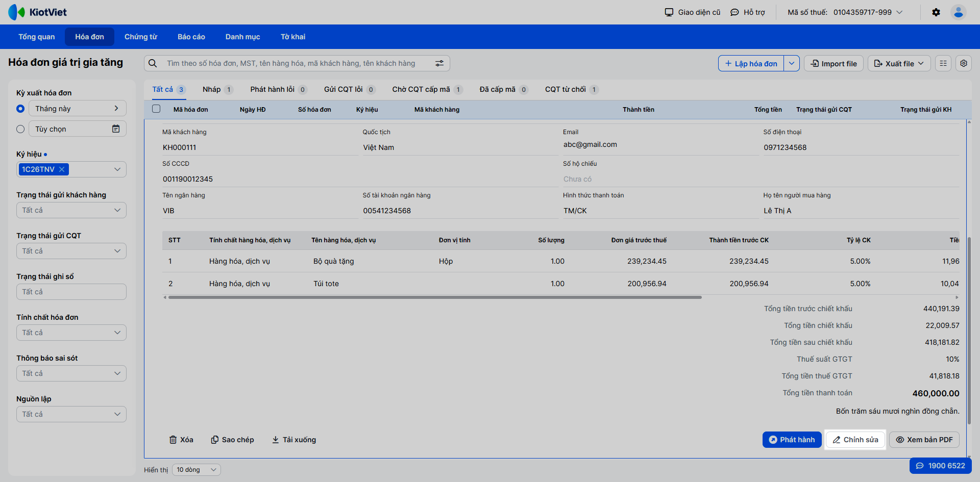Screen dimensions: 980x482
Task: Expand the Tháng này period selector
Action: (x=78, y=108)
